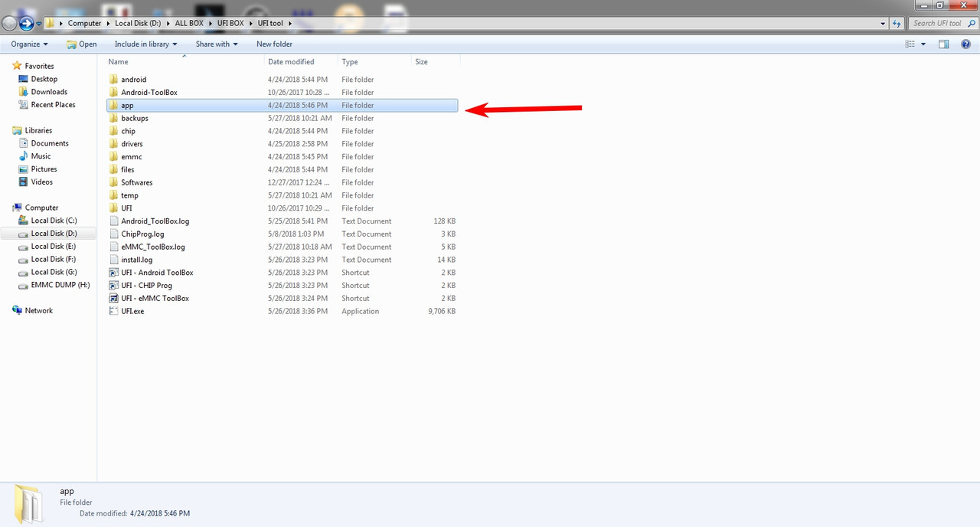The height and width of the screenshot is (527, 980).
Task: Select Libraries in the navigation pane
Action: [38, 130]
